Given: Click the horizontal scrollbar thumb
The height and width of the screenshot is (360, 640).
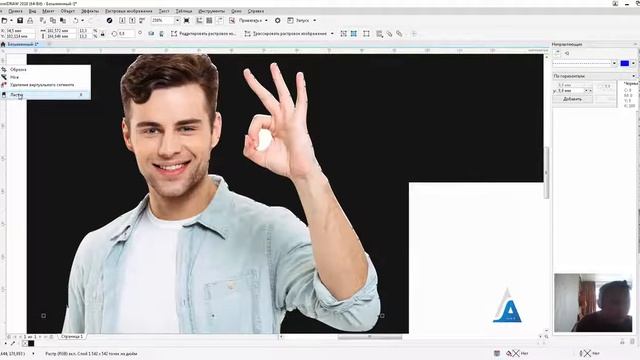Looking at the screenshot, I should pyautogui.click(x=370, y=337).
